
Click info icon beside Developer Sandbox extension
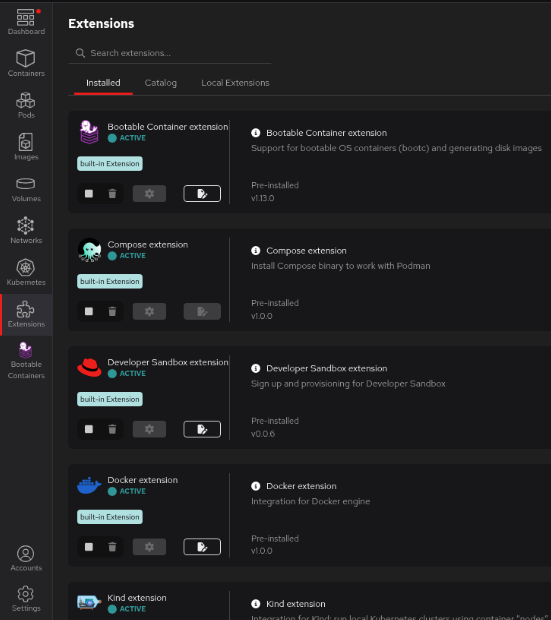coord(256,369)
